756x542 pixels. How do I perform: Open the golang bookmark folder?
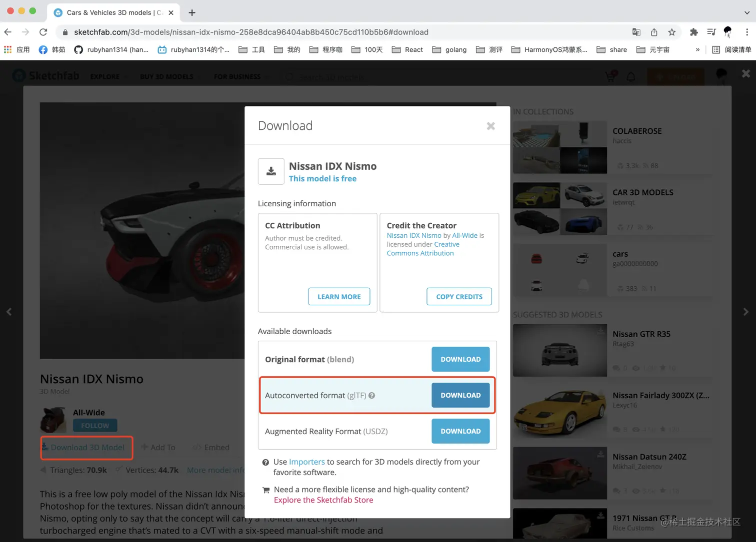449,49
